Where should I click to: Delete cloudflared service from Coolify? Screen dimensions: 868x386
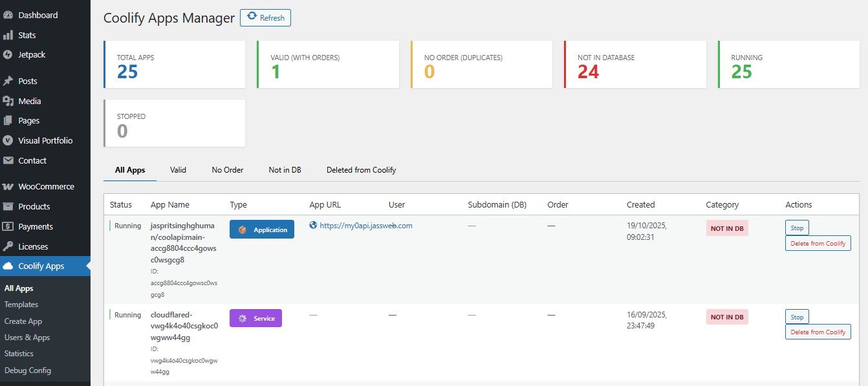click(818, 332)
